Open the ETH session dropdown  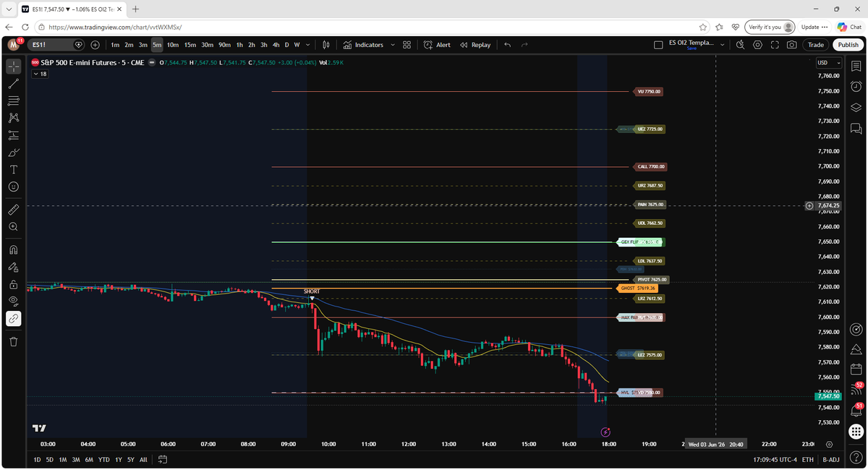coord(808,460)
